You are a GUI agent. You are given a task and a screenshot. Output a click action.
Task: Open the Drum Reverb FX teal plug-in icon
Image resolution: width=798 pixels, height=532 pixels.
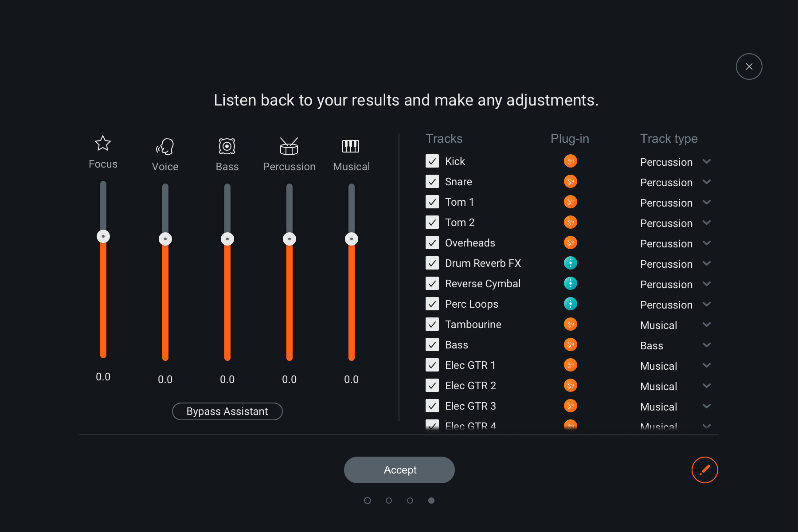pyautogui.click(x=570, y=263)
